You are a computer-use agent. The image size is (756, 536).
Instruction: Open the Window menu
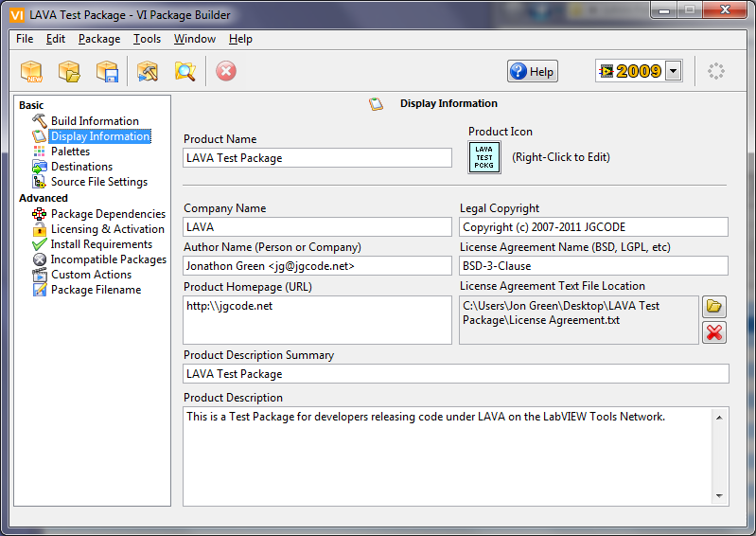point(195,39)
